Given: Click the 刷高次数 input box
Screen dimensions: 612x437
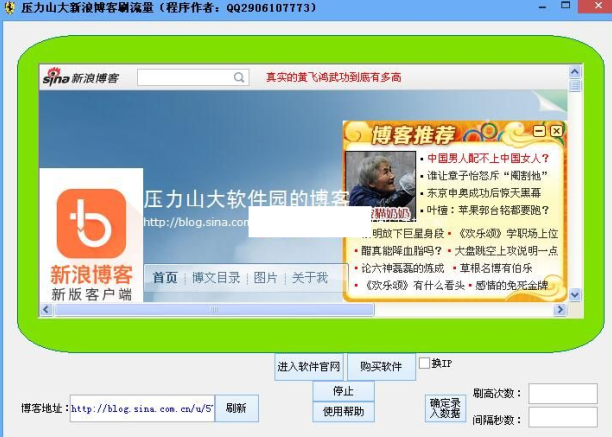Looking at the screenshot, I should [x=562, y=393].
